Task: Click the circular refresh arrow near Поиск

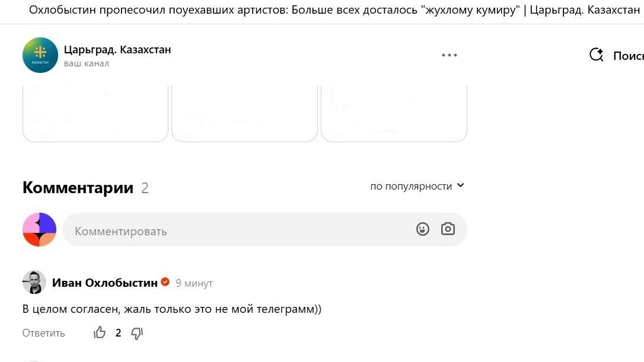Action: click(595, 55)
